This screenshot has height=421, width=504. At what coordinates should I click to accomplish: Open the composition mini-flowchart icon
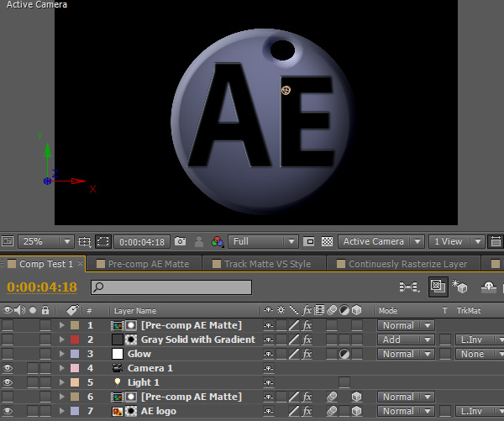(409, 287)
